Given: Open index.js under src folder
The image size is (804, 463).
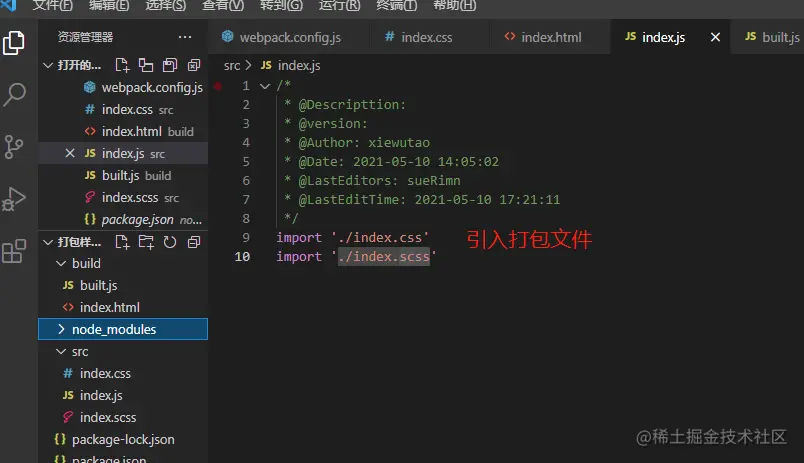Looking at the screenshot, I should (x=123, y=395).
